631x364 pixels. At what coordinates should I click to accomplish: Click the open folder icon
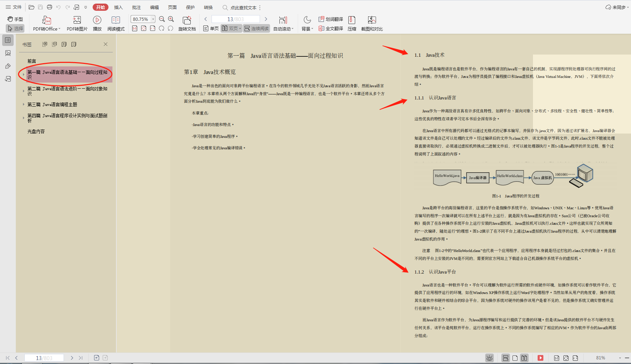tap(32, 7)
